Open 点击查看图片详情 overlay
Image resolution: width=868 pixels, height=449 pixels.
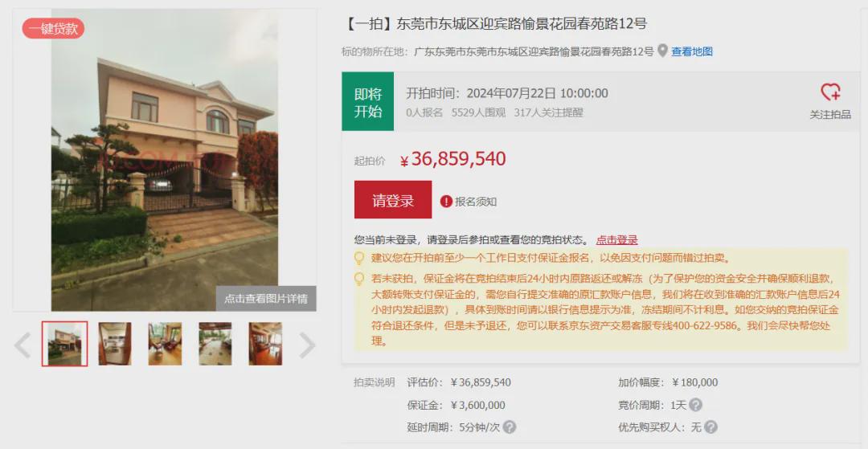266,299
